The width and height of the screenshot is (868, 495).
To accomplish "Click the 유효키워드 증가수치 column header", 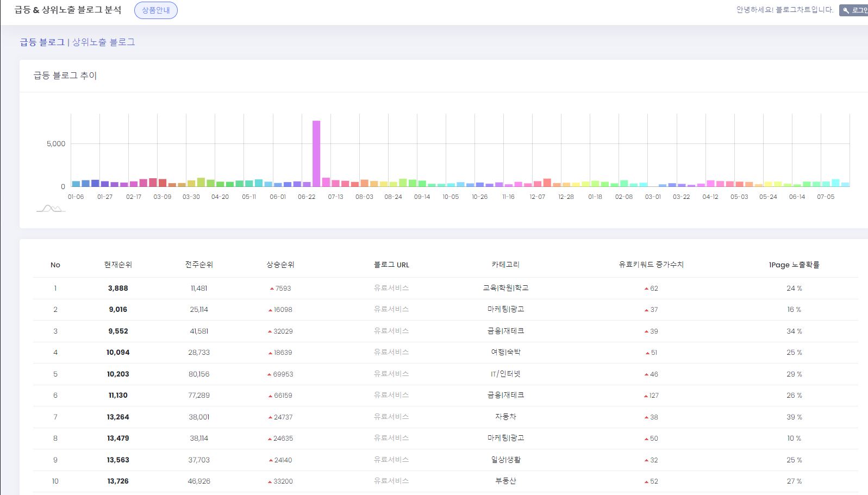I will (x=651, y=265).
